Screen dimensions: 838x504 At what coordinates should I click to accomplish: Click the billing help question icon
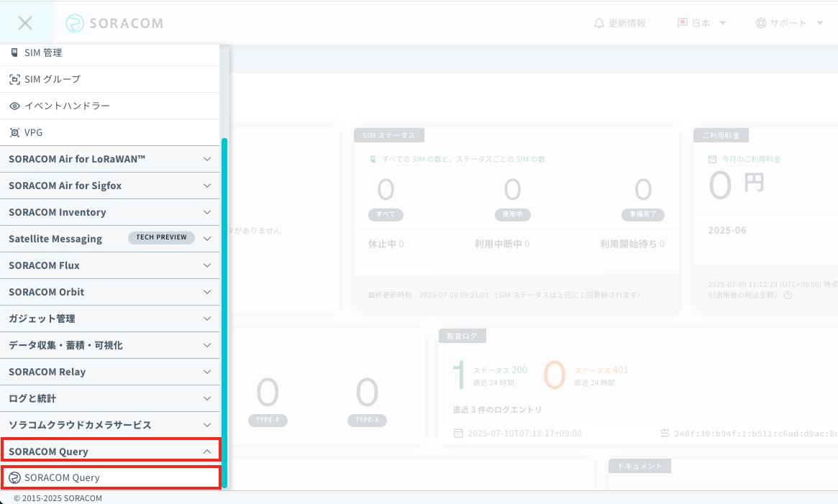[788, 295]
